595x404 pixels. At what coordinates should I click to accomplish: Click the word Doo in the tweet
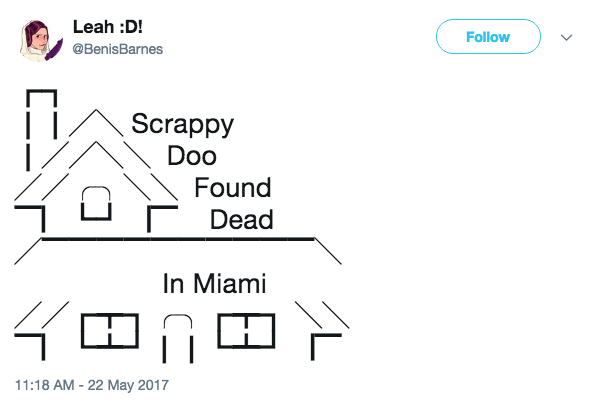(192, 156)
